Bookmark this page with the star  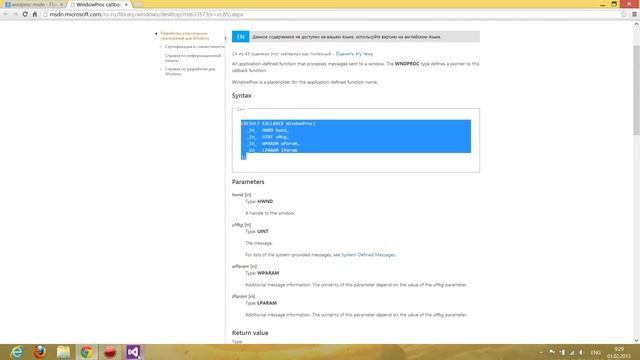(624, 14)
